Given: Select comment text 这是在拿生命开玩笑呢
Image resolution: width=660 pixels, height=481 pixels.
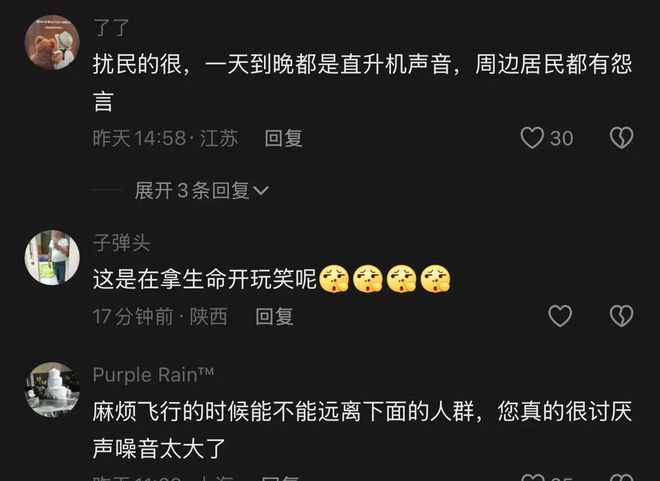Looking at the screenshot, I should tap(205, 279).
